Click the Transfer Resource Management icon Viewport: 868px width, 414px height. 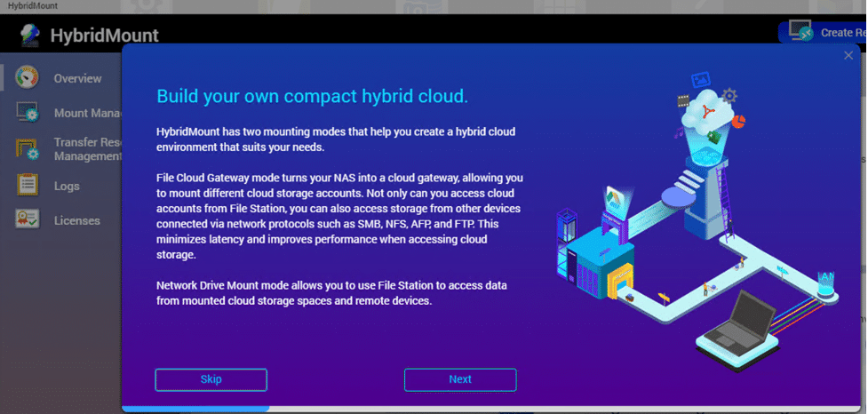28,149
